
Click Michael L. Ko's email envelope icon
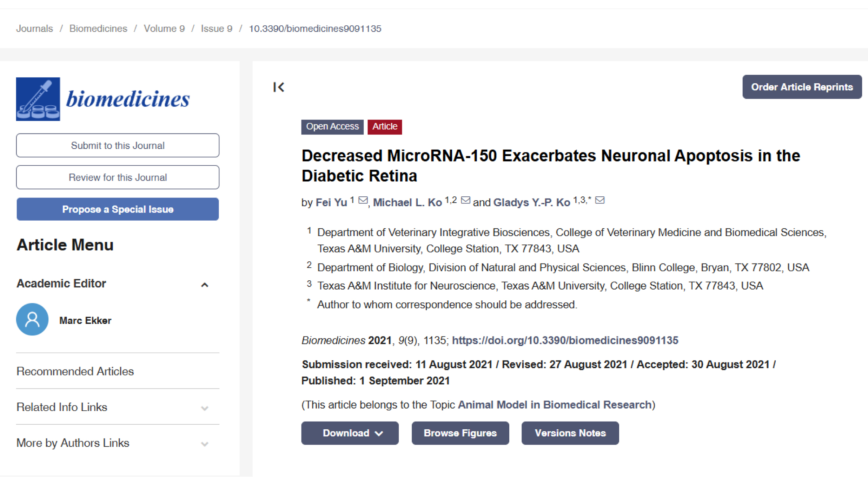(x=465, y=200)
